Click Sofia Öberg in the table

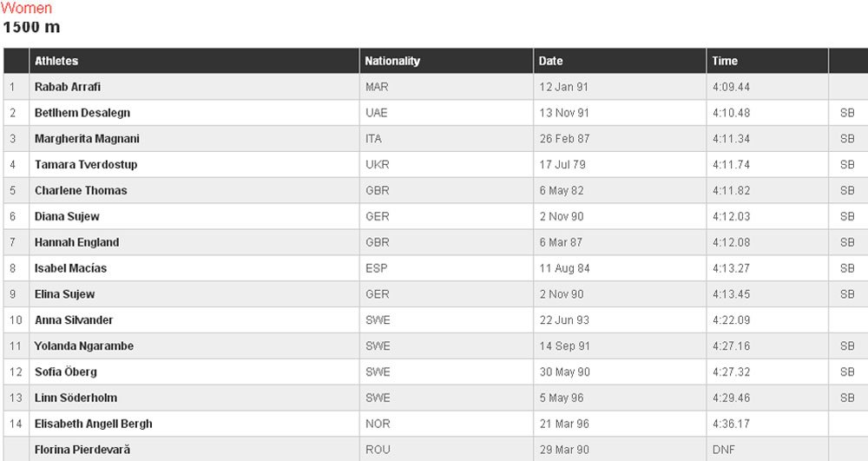pyautogui.click(x=66, y=372)
